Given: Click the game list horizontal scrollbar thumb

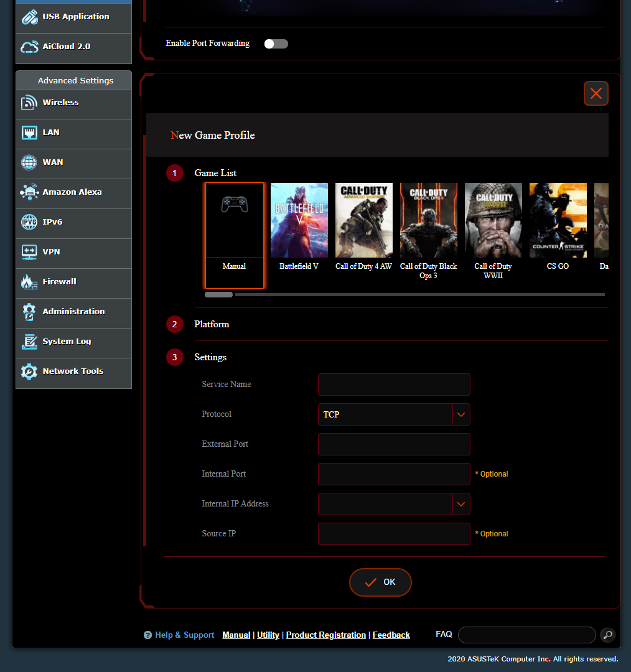Looking at the screenshot, I should pyautogui.click(x=218, y=294).
